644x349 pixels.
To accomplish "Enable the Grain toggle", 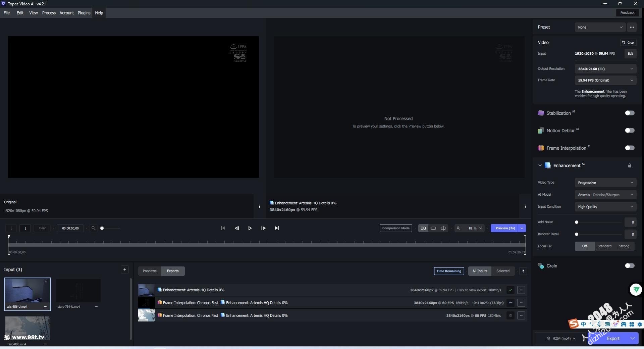I will [630, 266].
